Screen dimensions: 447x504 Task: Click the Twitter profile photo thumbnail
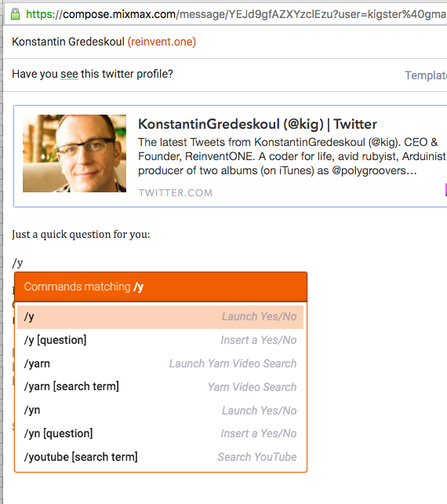coord(74,154)
